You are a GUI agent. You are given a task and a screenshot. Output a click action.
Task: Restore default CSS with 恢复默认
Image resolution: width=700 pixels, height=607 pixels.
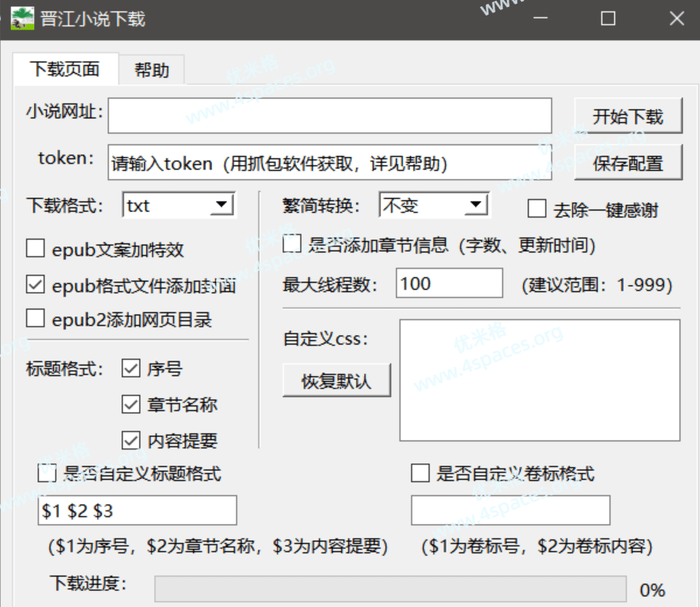coord(336,382)
